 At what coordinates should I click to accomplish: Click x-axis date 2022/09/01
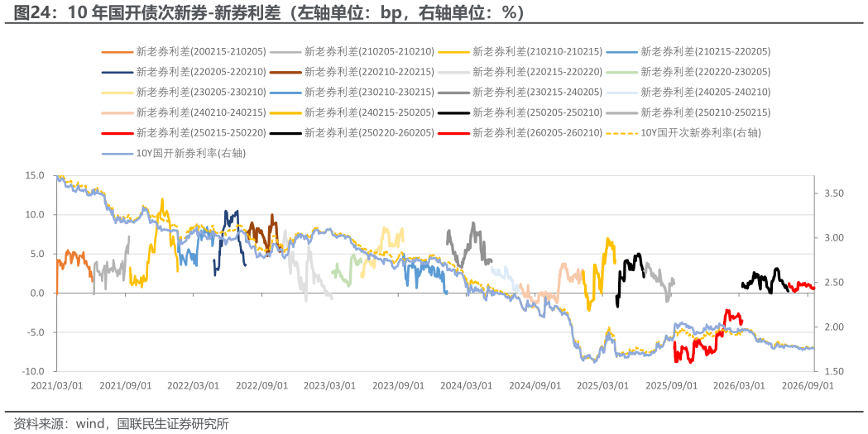click(261, 386)
